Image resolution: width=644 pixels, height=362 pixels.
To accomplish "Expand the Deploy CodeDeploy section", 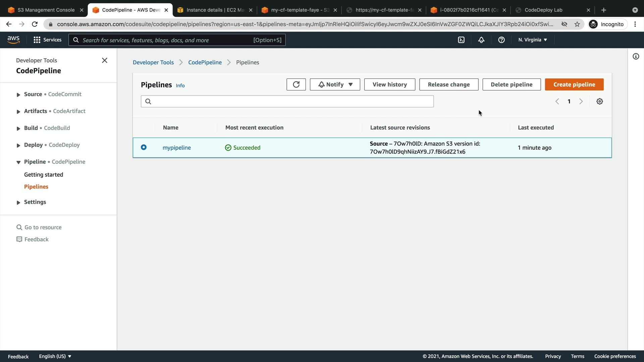I will coord(18,145).
